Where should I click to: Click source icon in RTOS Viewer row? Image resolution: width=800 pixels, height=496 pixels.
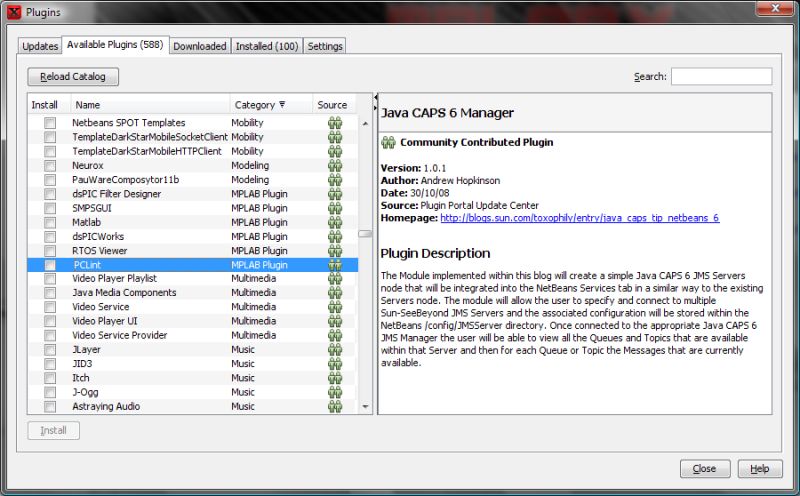pyautogui.click(x=335, y=251)
